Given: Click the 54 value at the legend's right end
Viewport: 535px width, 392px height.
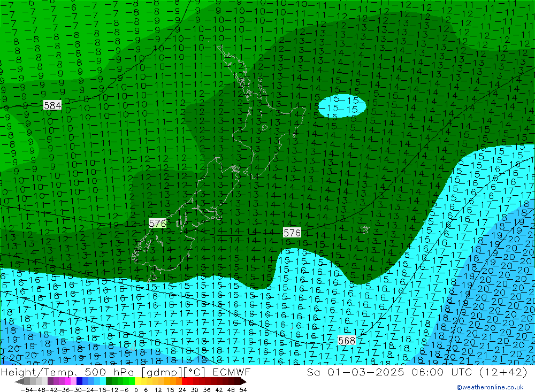Looking at the screenshot, I should pyautogui.click(x=243, y=390).
